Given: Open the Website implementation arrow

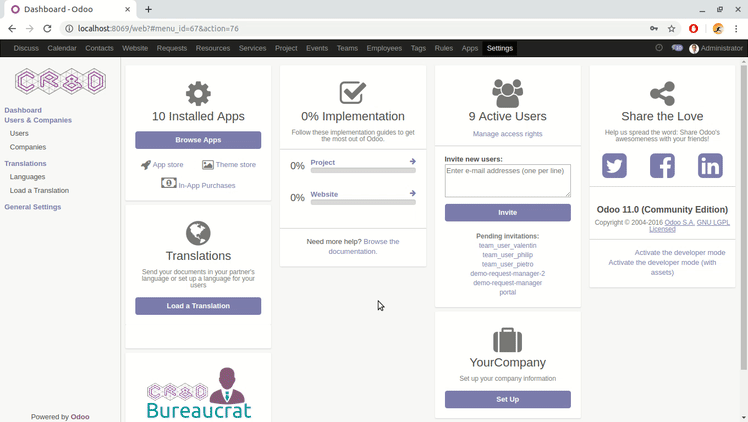Looking at the screenshot, I should 413,193.
